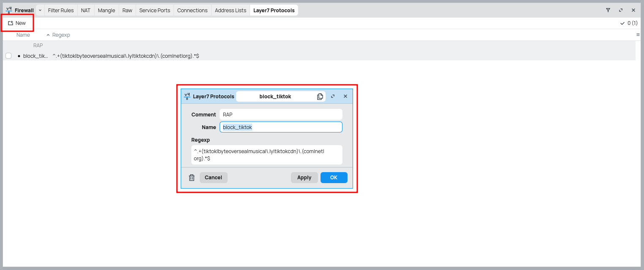This screenshot has width=644, height=270.
Task: Click the Name column header
Action: (x=23, y=35)
